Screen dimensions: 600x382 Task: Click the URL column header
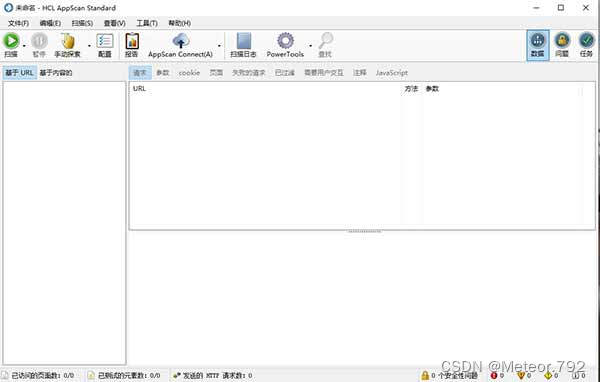coord(265,89)
